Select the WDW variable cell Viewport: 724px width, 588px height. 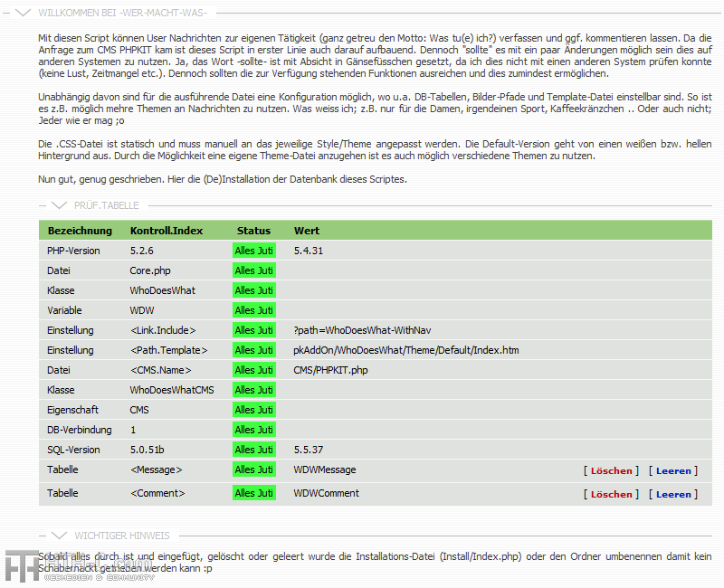coord(142,310)
